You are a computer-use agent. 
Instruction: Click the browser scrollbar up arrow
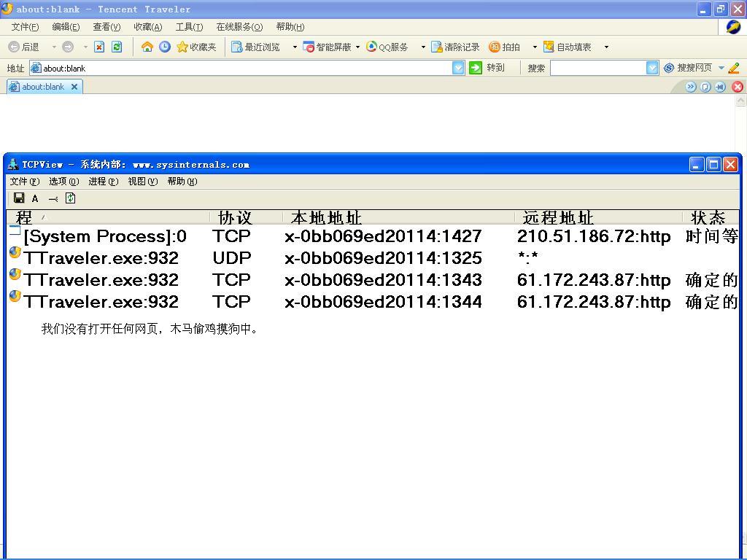click(x=741, y=101)
